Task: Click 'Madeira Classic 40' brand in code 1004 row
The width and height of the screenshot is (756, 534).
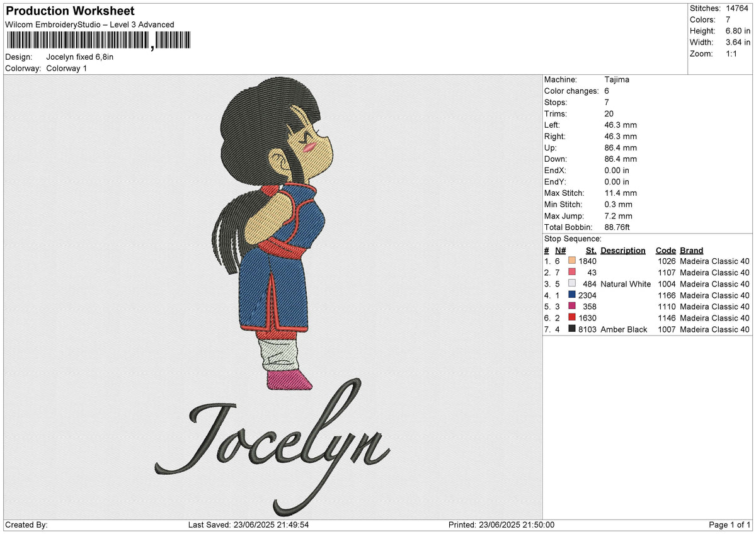Action: point(715,284)
